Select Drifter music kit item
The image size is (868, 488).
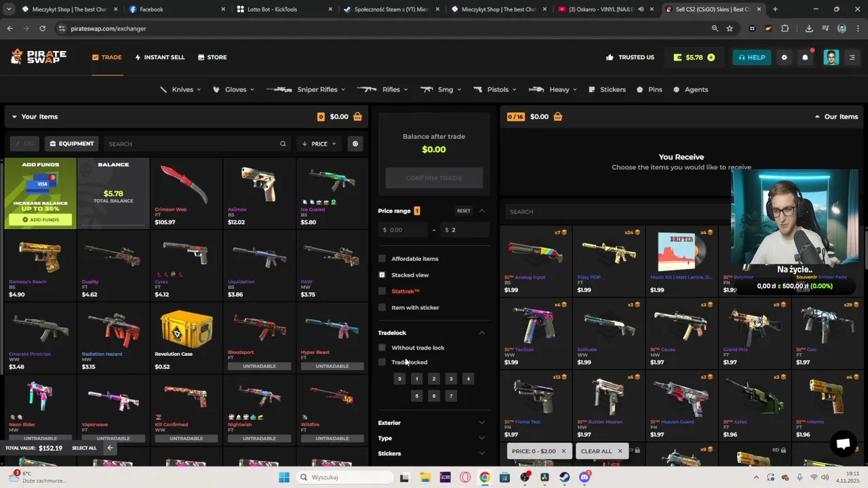[x=682, y=260]
